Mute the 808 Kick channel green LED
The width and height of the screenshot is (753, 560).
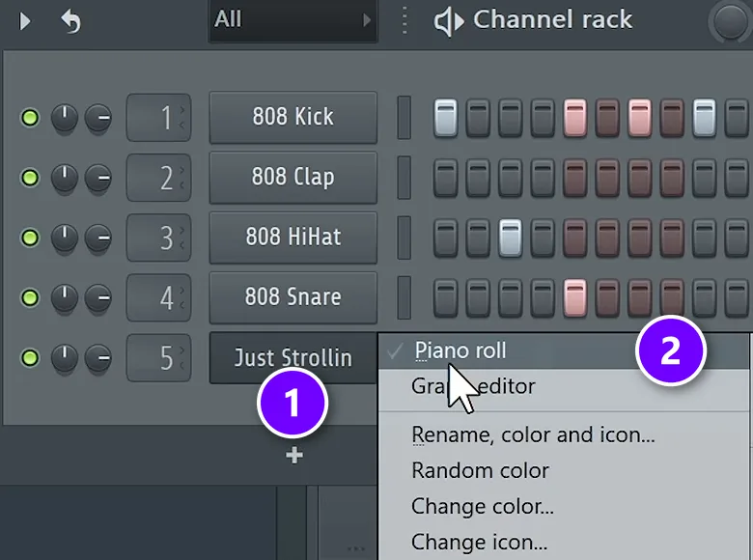pyautogui.click(x=30, y=117)
